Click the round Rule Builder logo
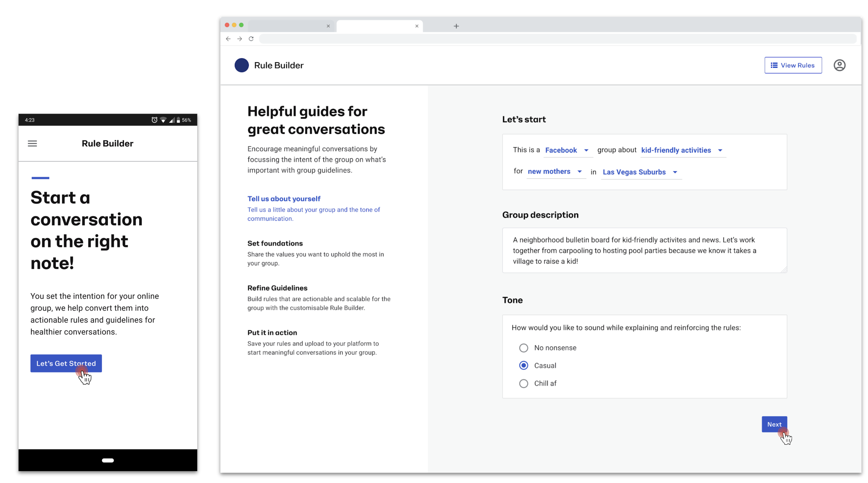Image resolution: width=868 pixels, height=483 pixels. coord(242,65)
